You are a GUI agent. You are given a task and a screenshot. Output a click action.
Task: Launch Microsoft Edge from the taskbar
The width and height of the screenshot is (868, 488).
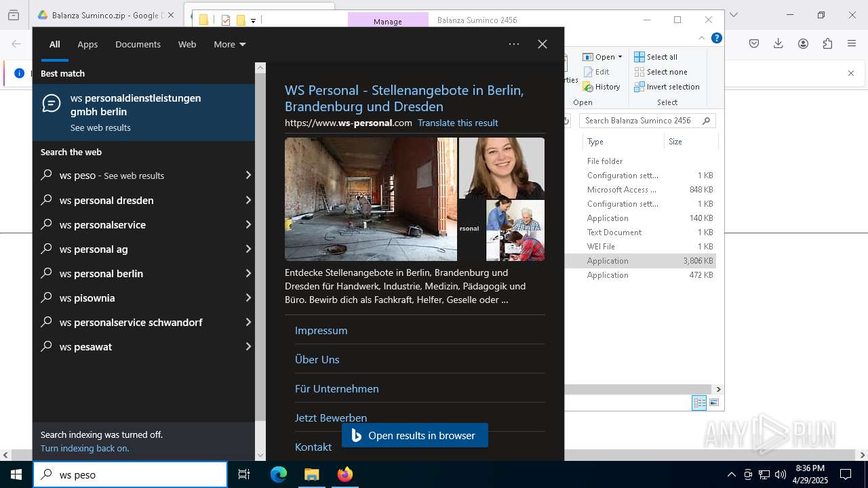pyautogui.click(x=279, y=474)
